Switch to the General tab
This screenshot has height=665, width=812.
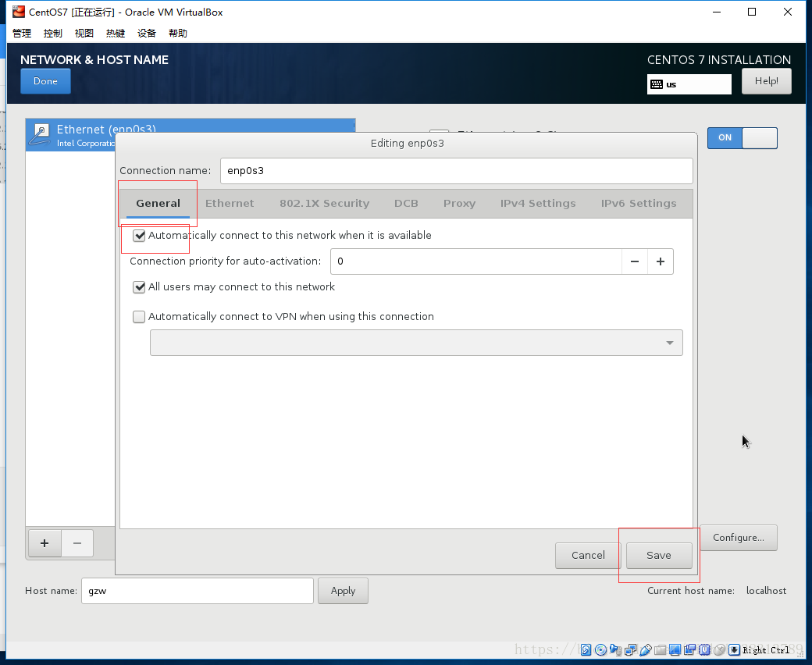tap(158, 204)
